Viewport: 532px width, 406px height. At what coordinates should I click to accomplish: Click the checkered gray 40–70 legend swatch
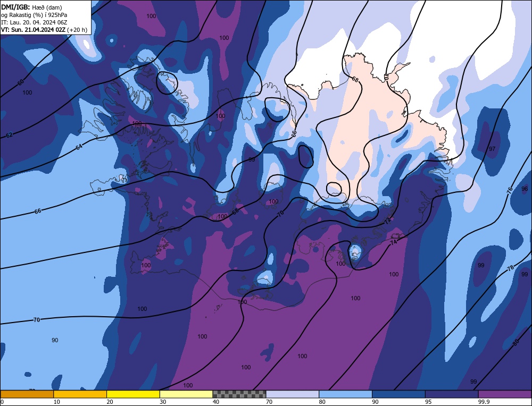tap(239, 394)
